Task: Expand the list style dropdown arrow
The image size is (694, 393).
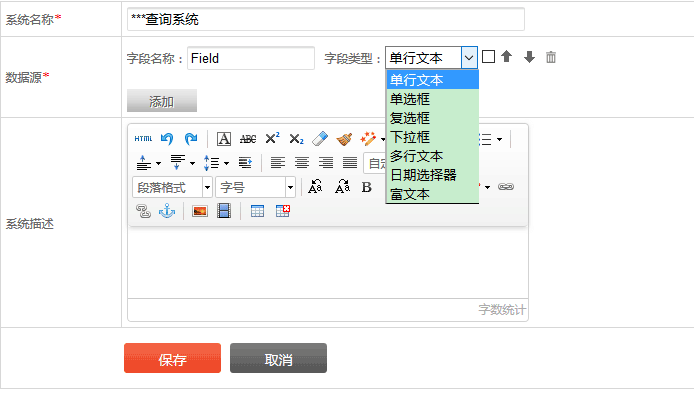Action: (499, 139)
